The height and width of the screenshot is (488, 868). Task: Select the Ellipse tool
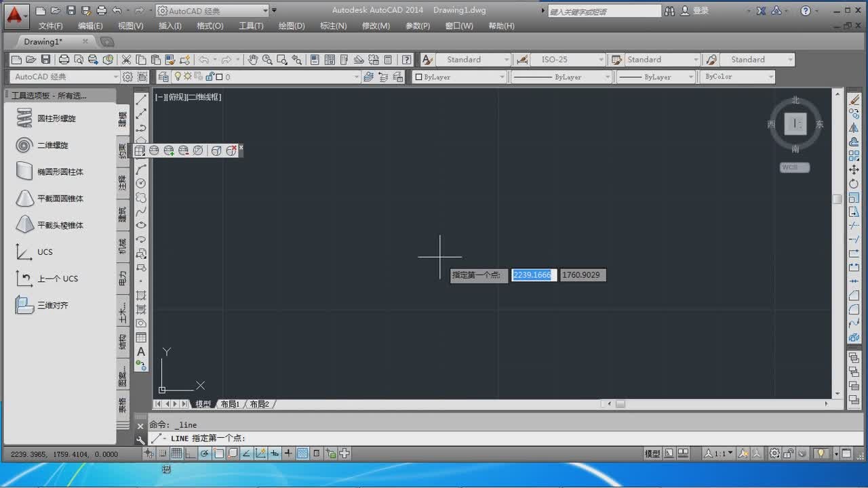[141, 225]
